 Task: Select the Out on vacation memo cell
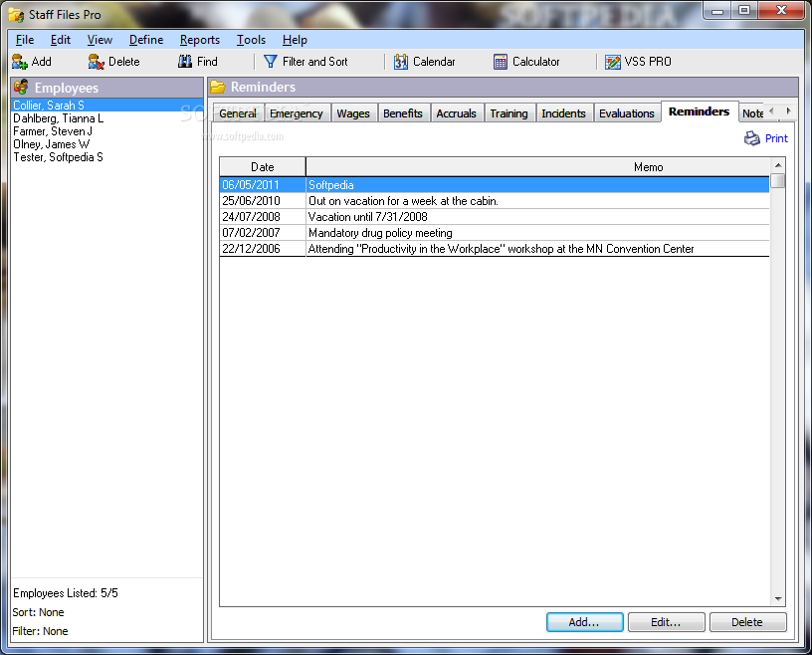tap(537, 201)
